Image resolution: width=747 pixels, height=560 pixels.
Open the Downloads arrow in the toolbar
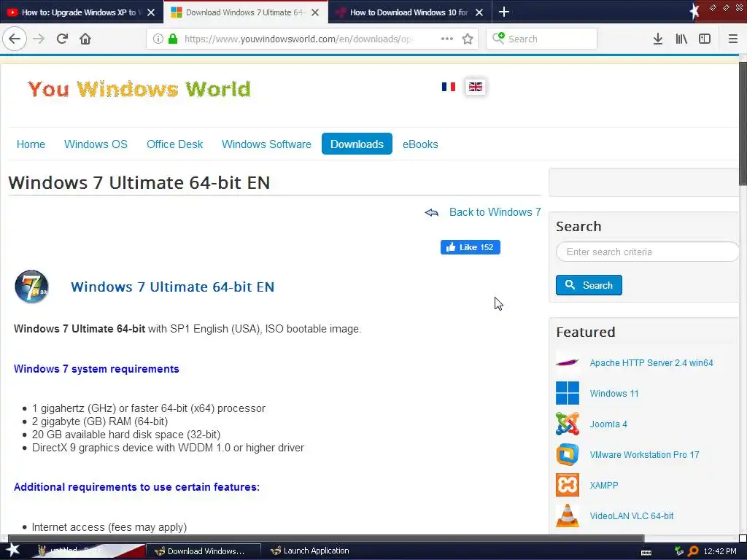click(658, 39)
